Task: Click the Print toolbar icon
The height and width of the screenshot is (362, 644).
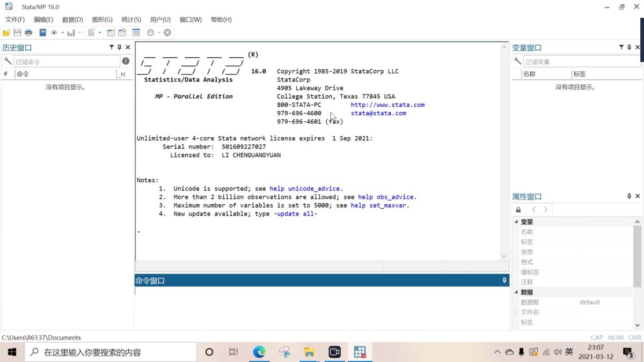Action: coord(28,33)
